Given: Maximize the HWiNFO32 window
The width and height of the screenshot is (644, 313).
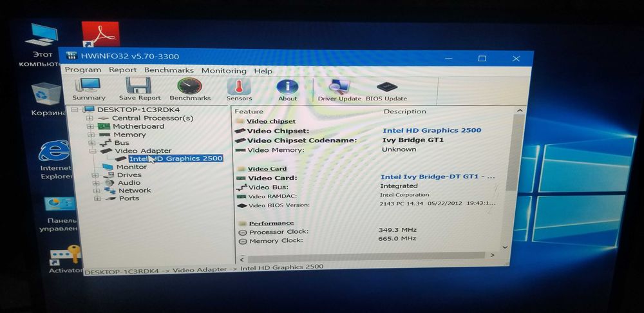Looking at the screenshot, I should tap(482, 59).
